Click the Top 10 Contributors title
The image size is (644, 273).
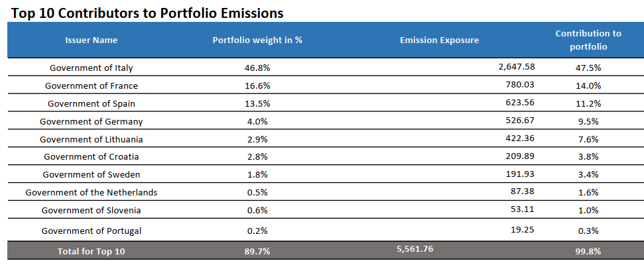[x=146, y=11]
